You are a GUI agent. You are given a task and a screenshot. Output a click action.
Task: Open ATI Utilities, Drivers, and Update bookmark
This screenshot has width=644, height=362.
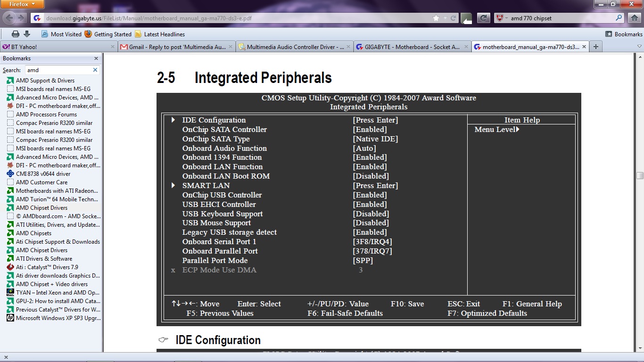pyautogui.click(x=58, y=225)
